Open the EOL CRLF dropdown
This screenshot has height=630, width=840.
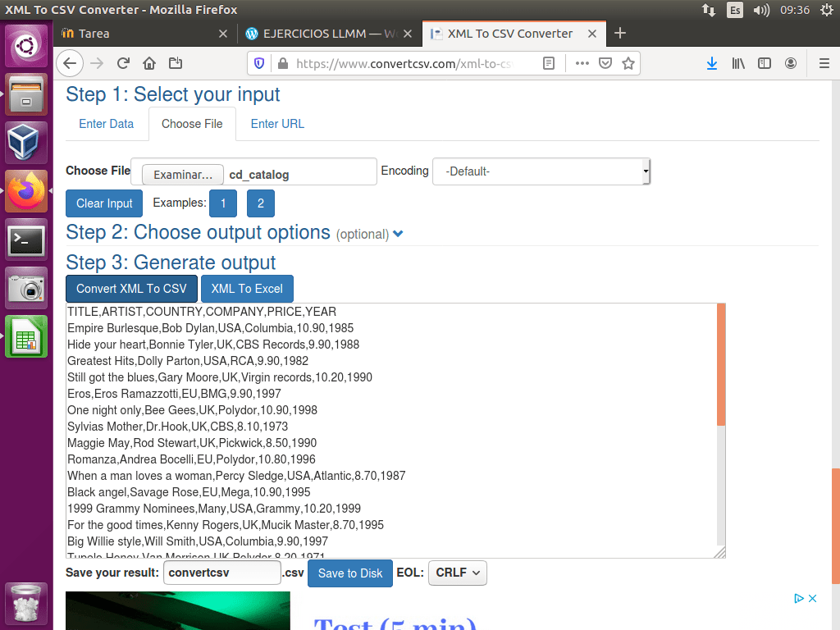(x=457, y=573)
